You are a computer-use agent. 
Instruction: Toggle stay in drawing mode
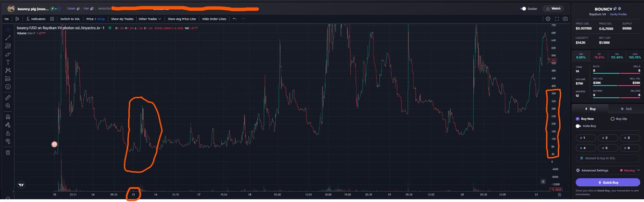coord(8,125)
